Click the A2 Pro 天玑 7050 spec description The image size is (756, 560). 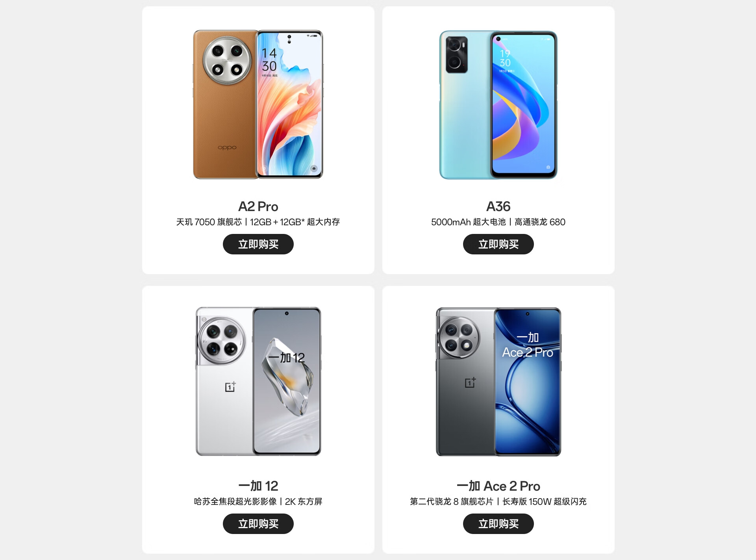click(258, 222)
